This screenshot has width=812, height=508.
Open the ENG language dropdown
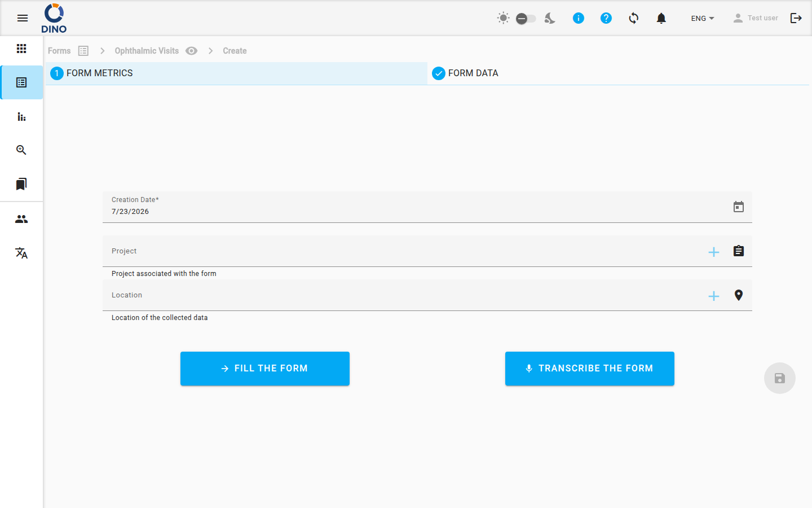(703, 18)
